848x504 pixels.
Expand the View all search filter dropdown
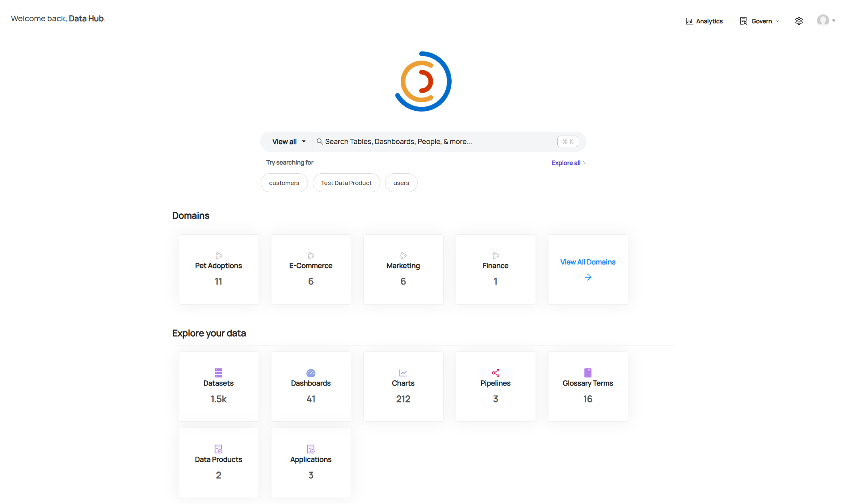point(289,142)
